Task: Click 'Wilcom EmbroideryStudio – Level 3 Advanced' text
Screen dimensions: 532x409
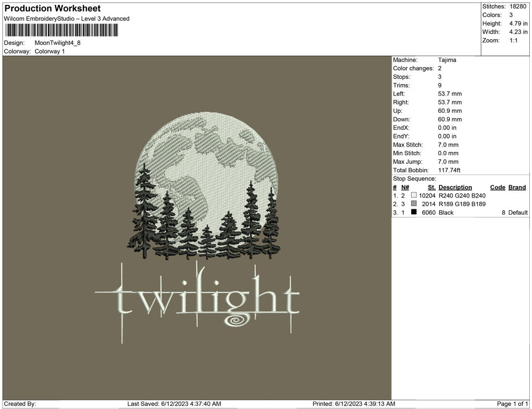Action: click(67, 19)
